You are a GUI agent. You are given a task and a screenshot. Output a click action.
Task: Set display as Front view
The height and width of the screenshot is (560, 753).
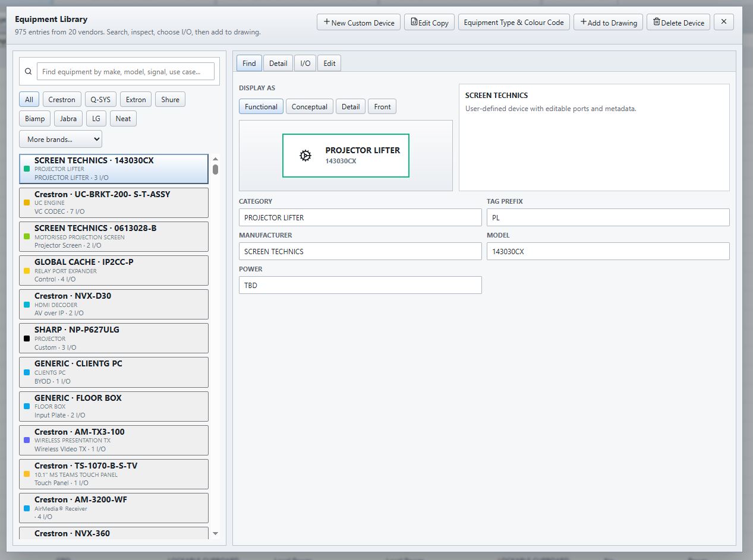coord(382,106)
